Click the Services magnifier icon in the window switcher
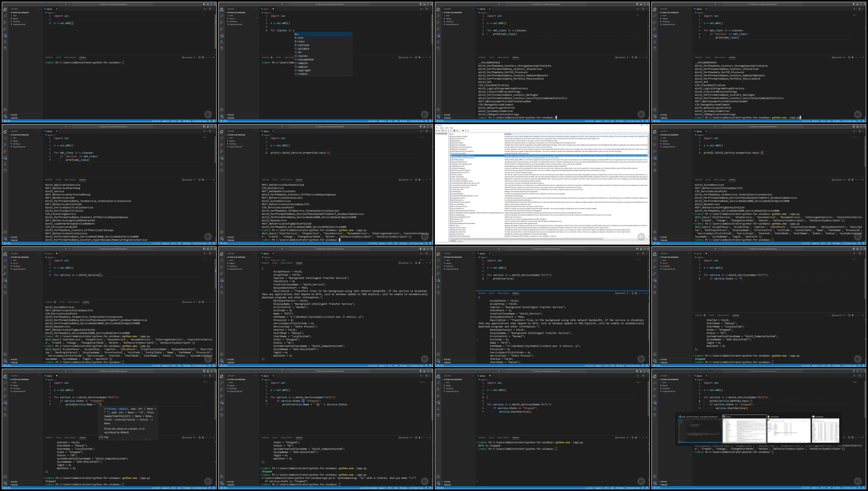Screen dimensions: 868x491 pos(724,417)
